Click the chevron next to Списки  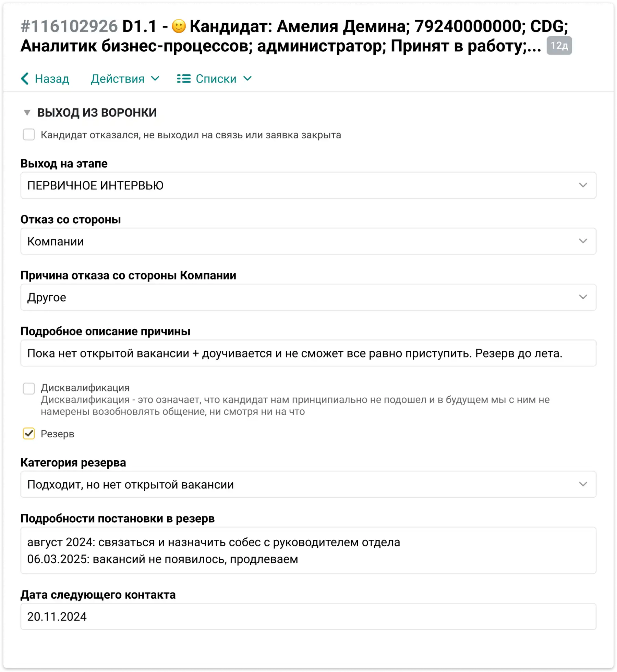coord(247,79)
